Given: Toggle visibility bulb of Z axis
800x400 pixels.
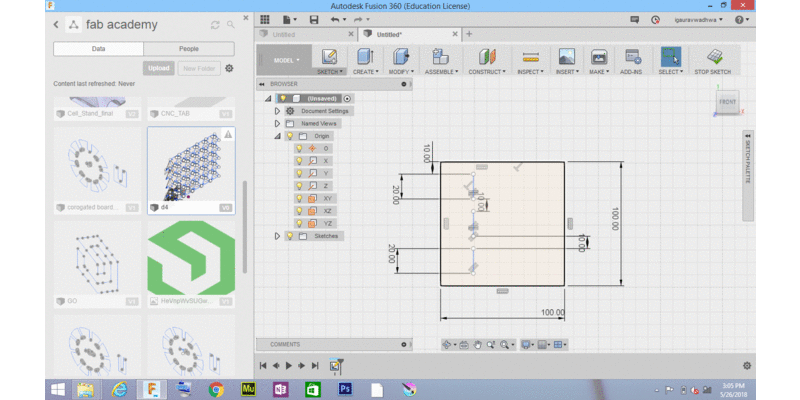Looking at the screenshot, I should click(299, 186).
